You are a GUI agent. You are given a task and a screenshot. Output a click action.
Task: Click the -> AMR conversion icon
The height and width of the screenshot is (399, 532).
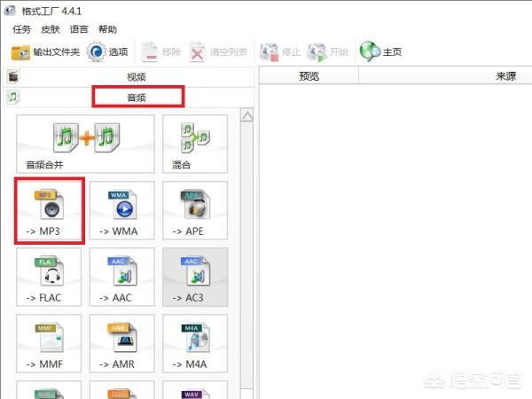121,342
